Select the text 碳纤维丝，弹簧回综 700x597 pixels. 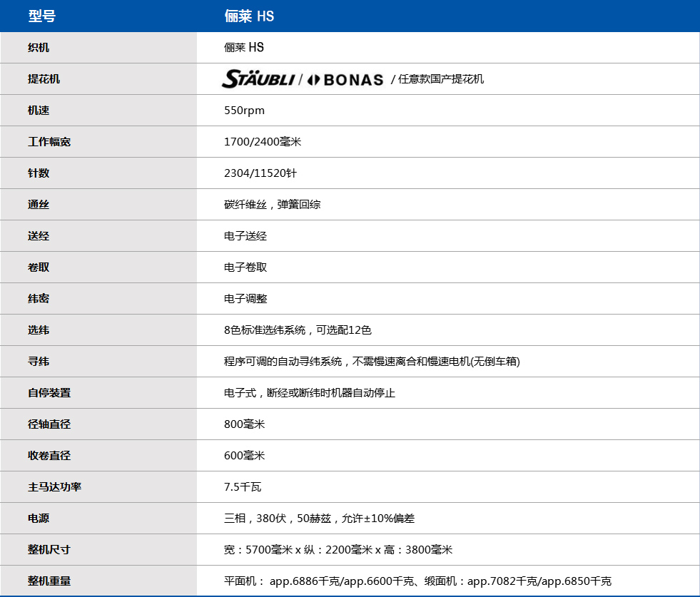click(x=273, y=205)
